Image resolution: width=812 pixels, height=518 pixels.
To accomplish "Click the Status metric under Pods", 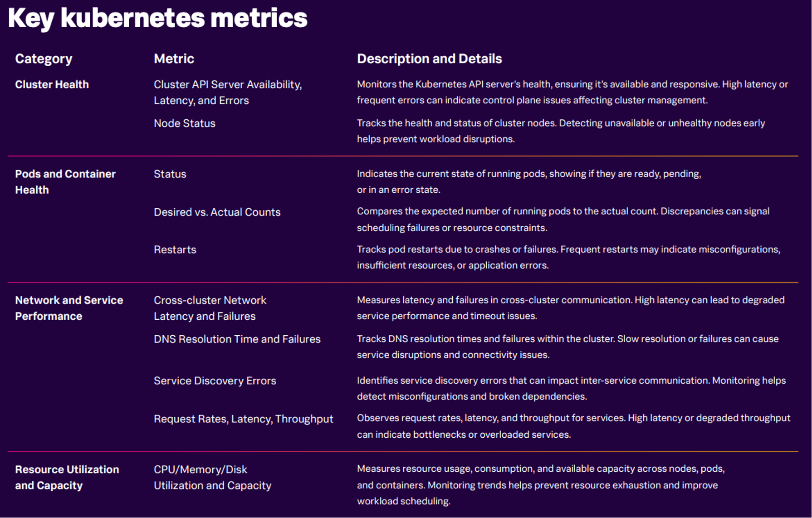I will [170, 174].
